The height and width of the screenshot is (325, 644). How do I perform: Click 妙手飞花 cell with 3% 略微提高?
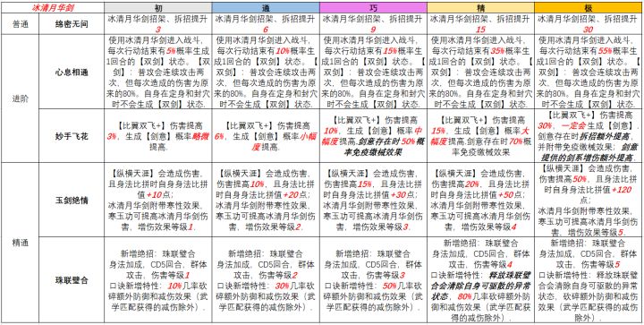158,135
